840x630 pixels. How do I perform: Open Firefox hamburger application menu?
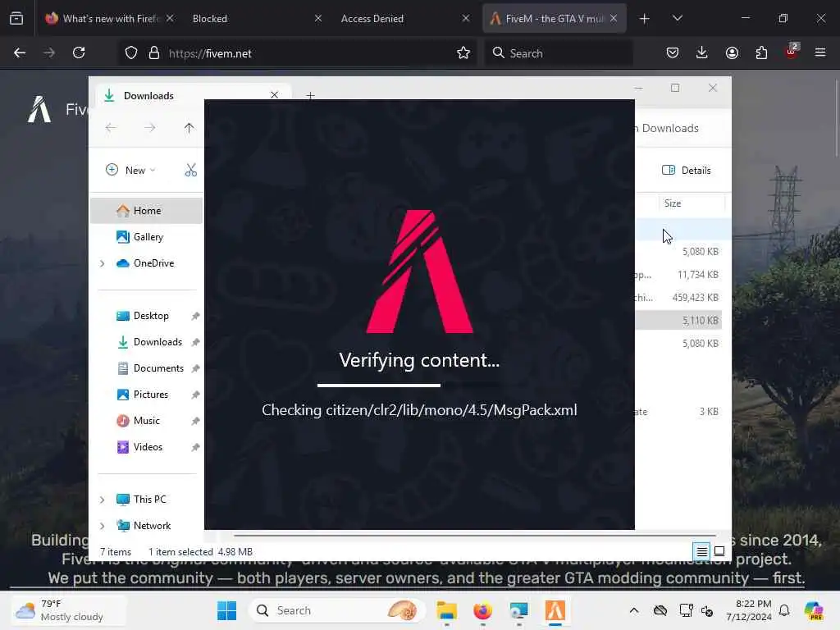(820, 53)
